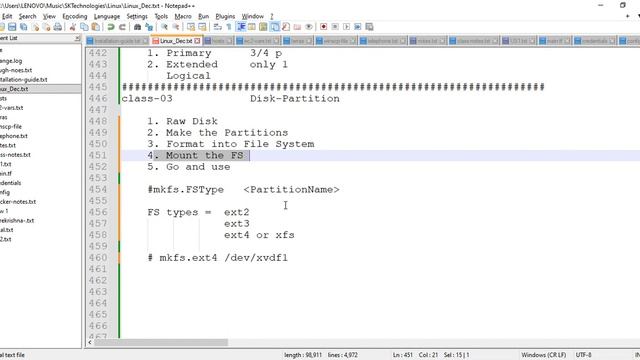The image size is (640, 360).
Task: Click the horizontal scrollbar thumb
Action: point(161,342)
